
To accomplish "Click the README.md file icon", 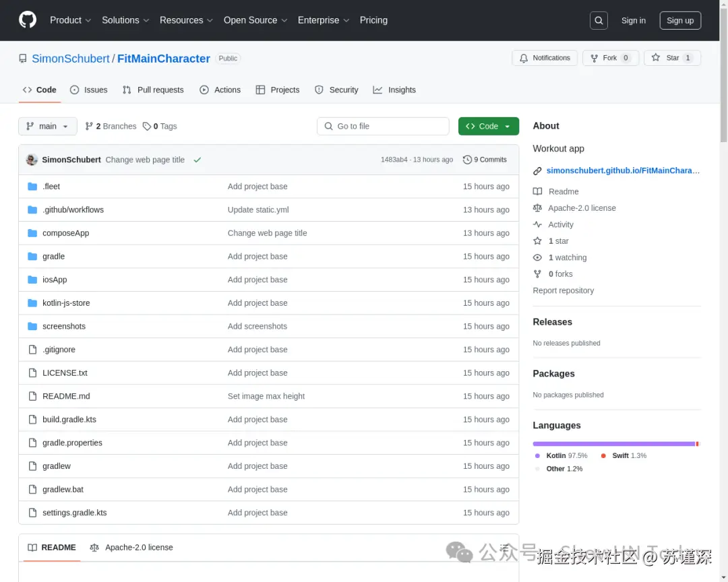I will 32,396.
